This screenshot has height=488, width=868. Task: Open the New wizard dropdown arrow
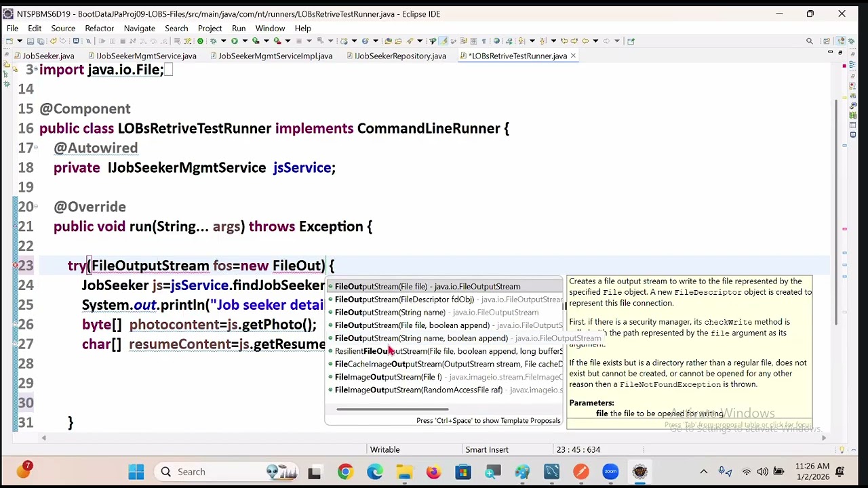tap(20, 41)
